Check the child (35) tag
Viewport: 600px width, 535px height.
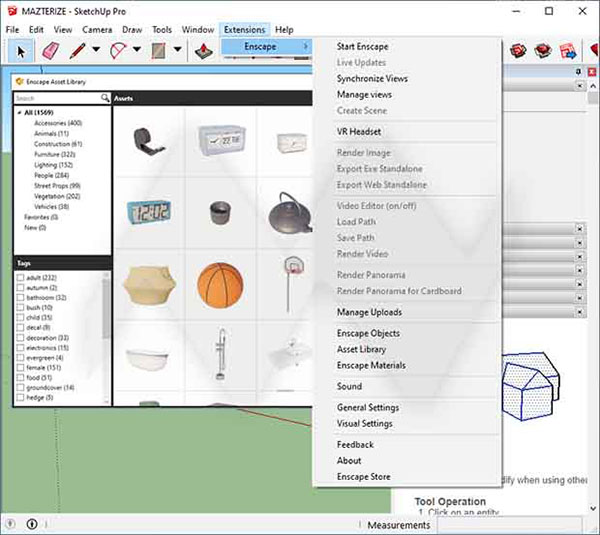(20, 317)
